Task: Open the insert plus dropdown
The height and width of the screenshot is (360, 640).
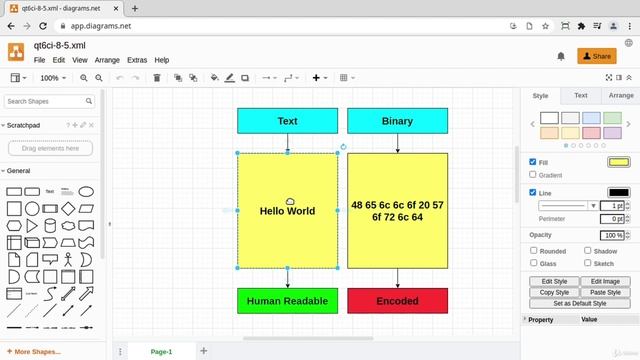Action: coord(320,78)
